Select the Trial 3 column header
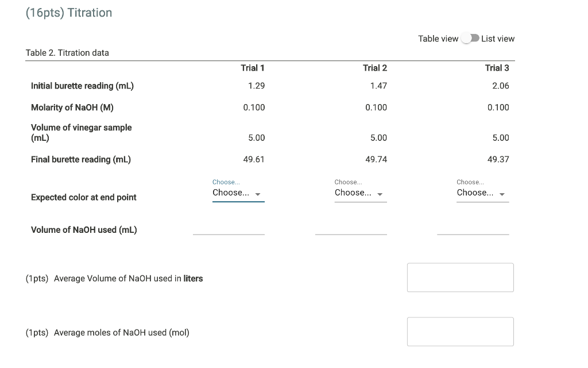The image size is (588, 368). tap(497, 67)
